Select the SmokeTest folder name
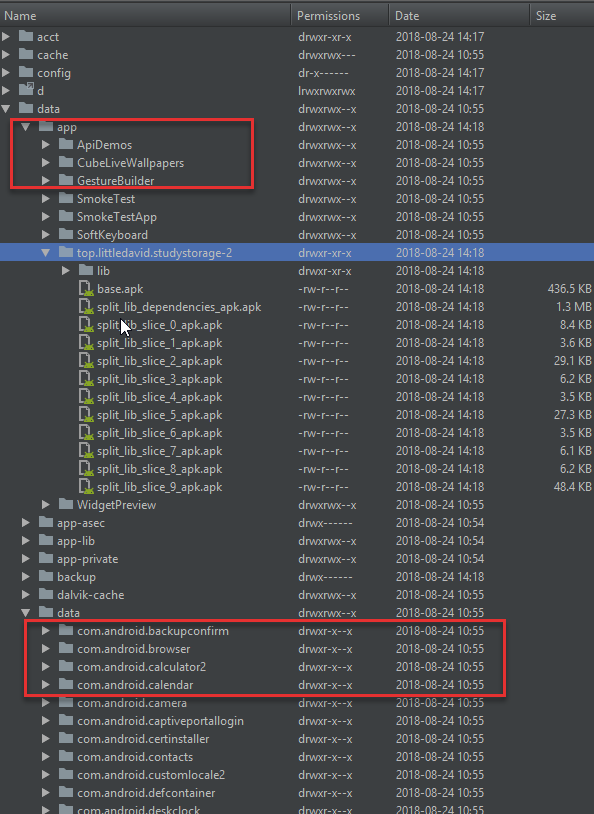This screenshot has height=814, width=594. click(106, 199)
